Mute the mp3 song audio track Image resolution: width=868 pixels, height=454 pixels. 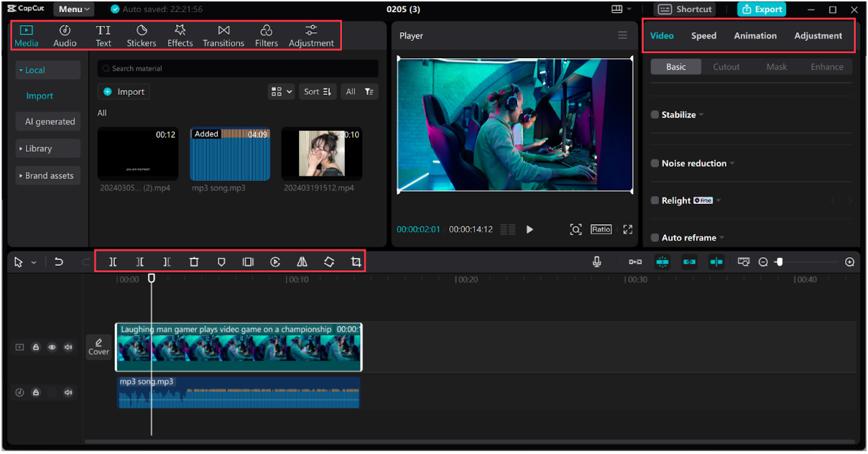tap(68, 392)
